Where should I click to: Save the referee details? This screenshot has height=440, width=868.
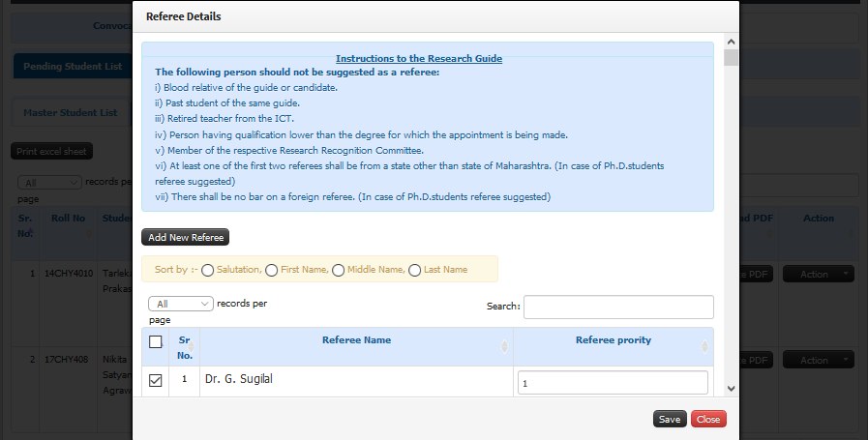(670, 419)
